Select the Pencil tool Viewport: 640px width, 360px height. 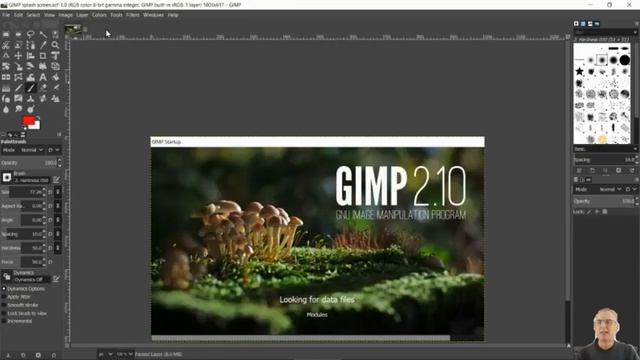[x=18, y=88]
